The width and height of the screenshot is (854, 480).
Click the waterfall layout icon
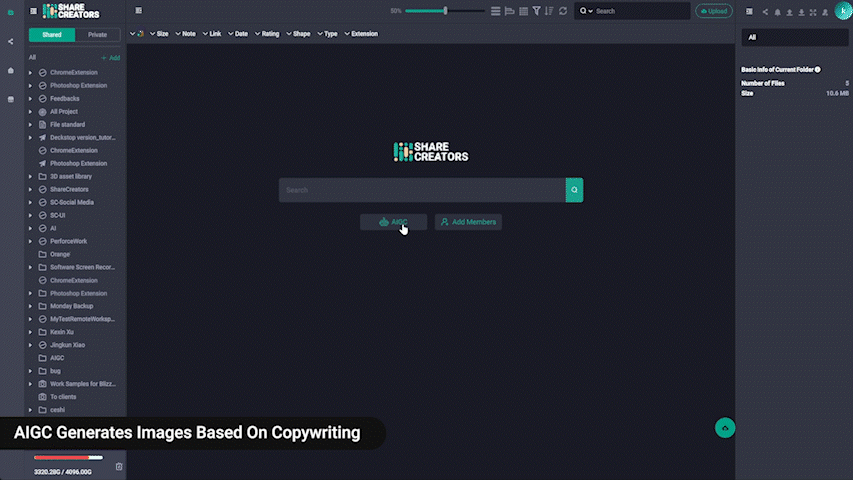(509, 11)
